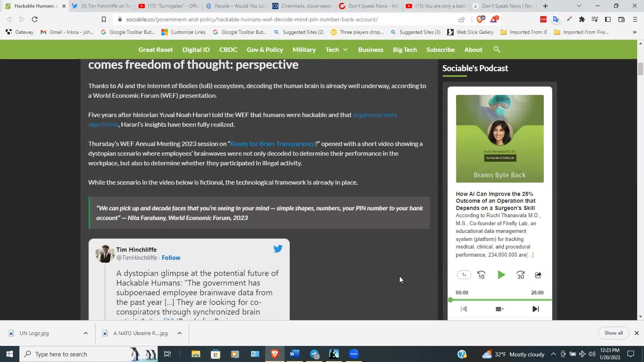644x362 pixels.
Task: Open Zoom from the taskbar
Action: click(354, 354)
